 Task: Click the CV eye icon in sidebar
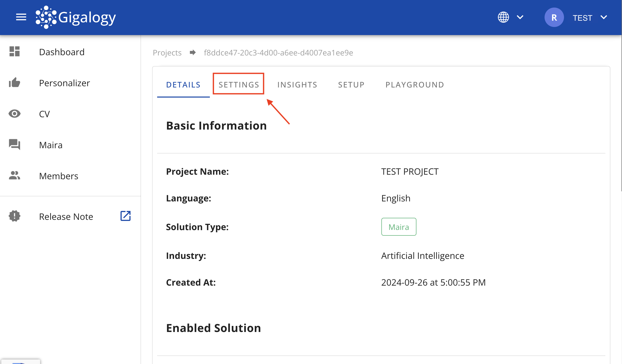click(15, 113)
